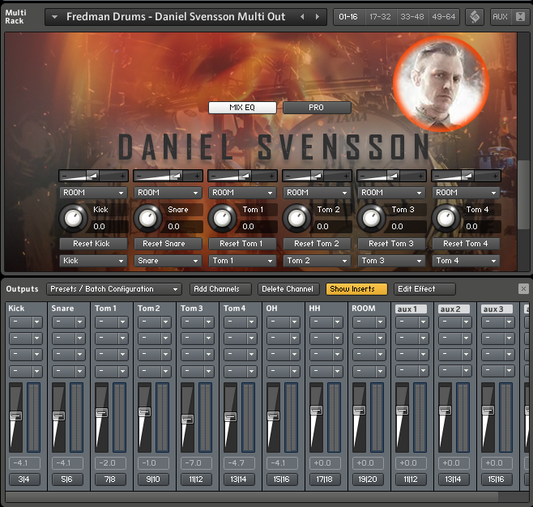Screen dimensions: 533x507
Task: Click the KSP script diamond icon
Action: coord(475,17)
